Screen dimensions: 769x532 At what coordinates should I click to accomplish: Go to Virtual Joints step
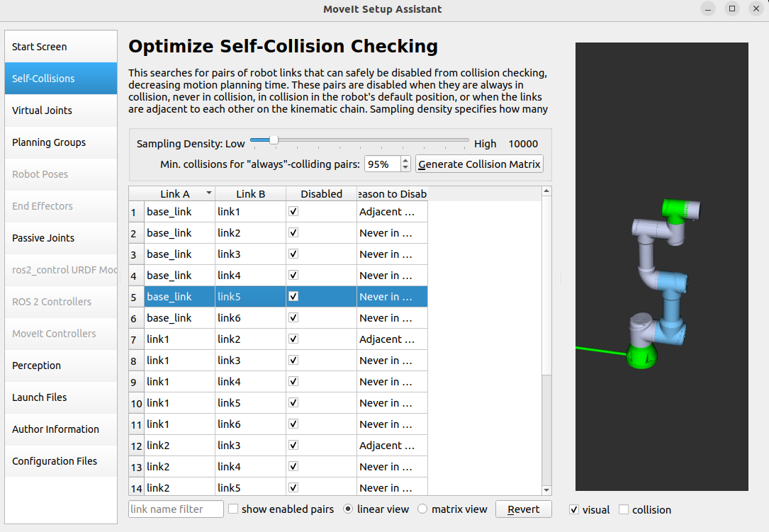[x=61, y=111]
